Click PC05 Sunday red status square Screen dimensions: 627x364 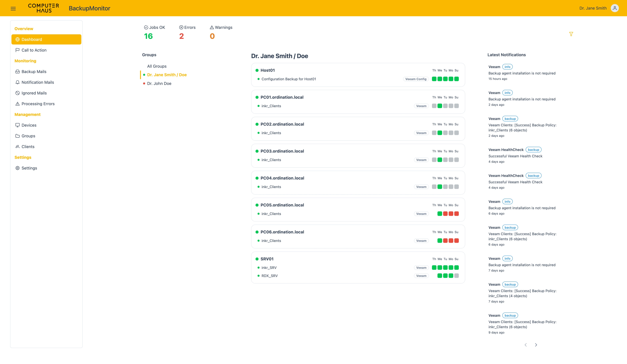pyautogui.click(x=457, y=214)
